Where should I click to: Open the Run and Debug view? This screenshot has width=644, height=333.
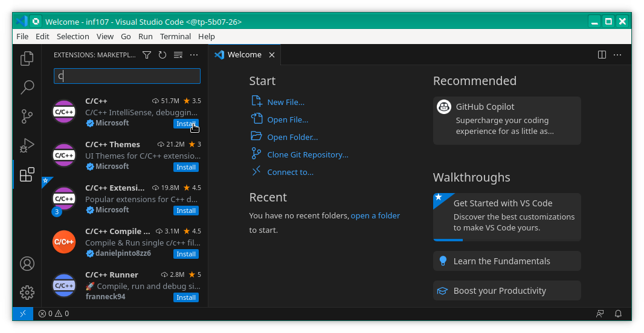click(x=27, y=145)
